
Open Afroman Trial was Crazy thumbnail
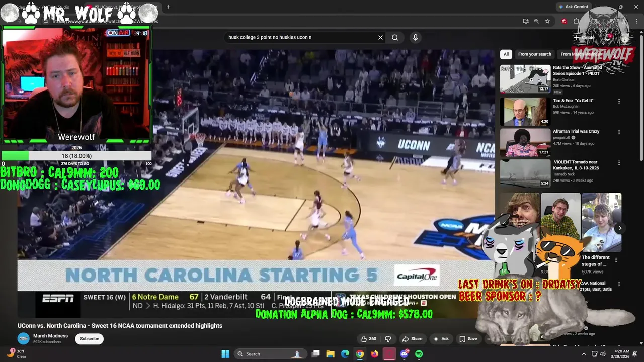(525, 142)
